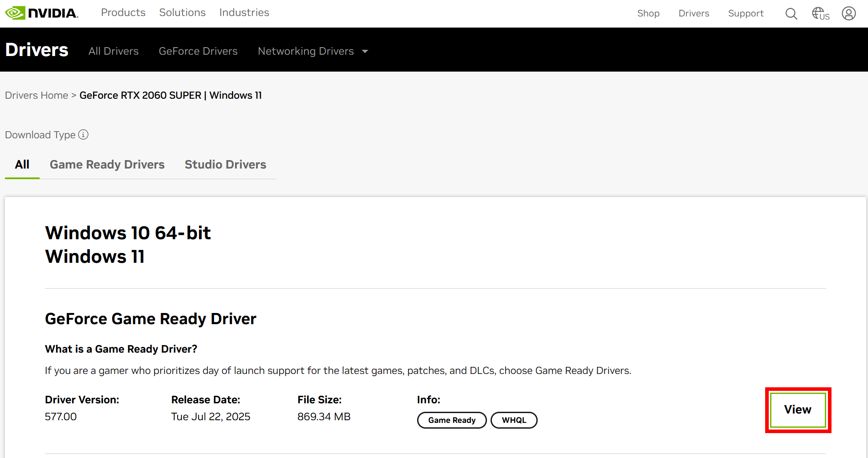This screenshot has width=868, height=458.
Task: Open the Support link
Action: (746, 13)
